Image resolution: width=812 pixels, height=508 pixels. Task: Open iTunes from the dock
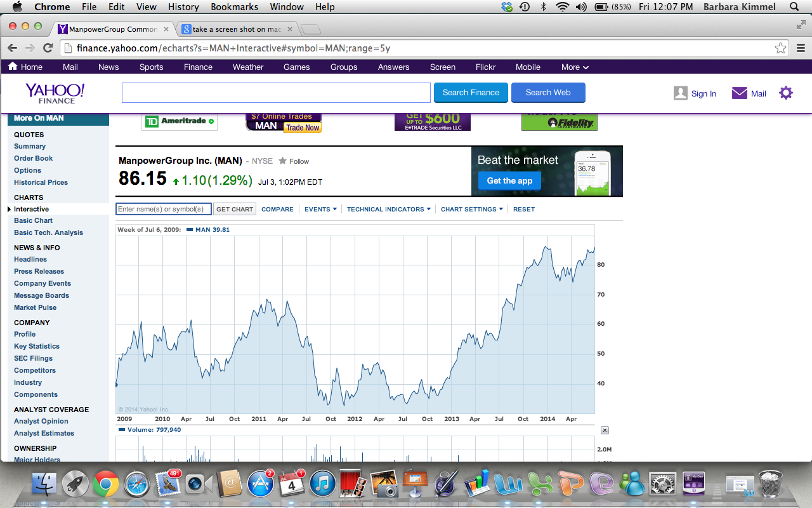coord(322,484)
